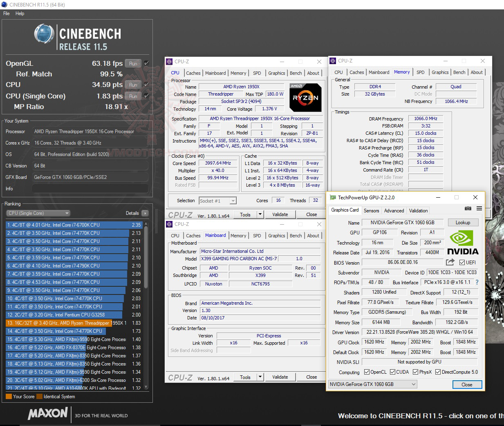Open the GPU selection dropdown in GPU-Z
Image resolution: width=504 pixels, height=426 pixels.
coord(413,384)
